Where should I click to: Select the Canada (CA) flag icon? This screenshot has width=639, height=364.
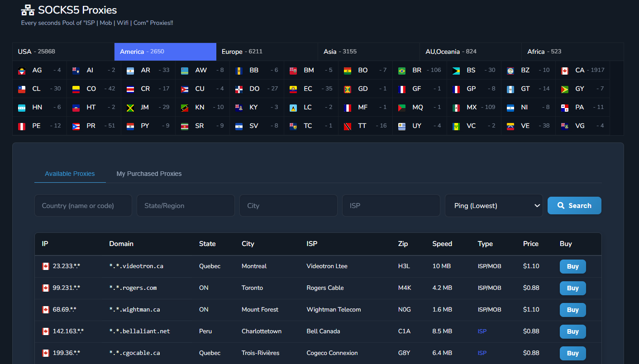[x=565, y=71]
